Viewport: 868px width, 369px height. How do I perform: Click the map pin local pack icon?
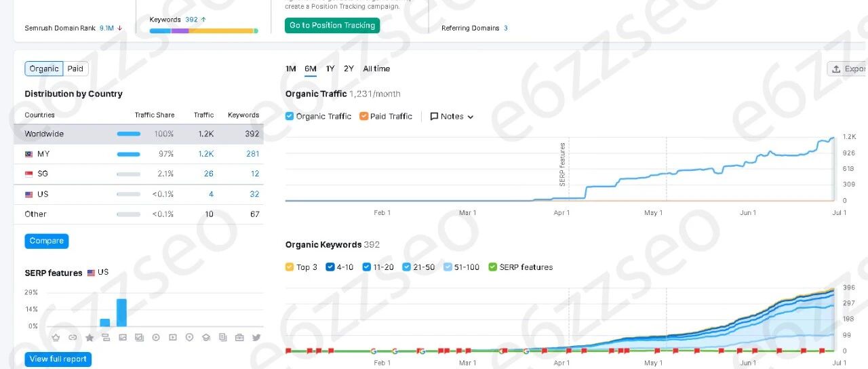tap(189, 337)
